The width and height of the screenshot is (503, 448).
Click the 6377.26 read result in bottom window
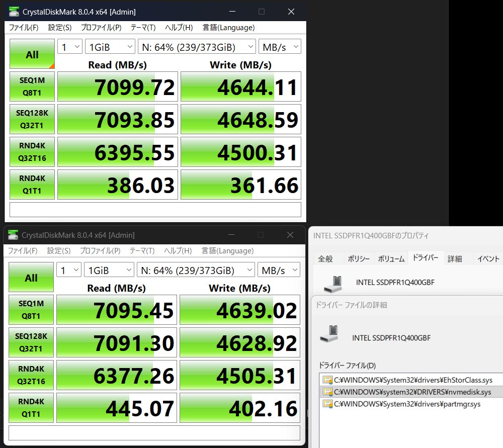click(117, 375)
